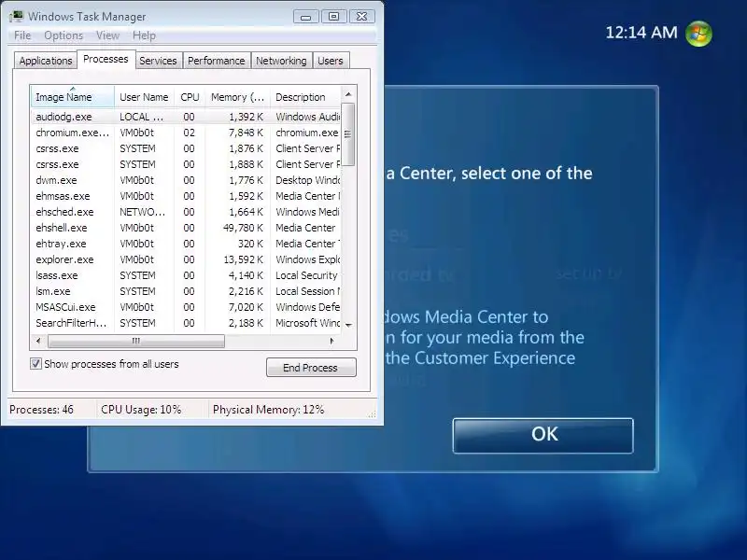Image resolution: width=747 pixels, height=560 pixels.
Task: Select the ehsched.exe process
Action: tap(186, 212)
